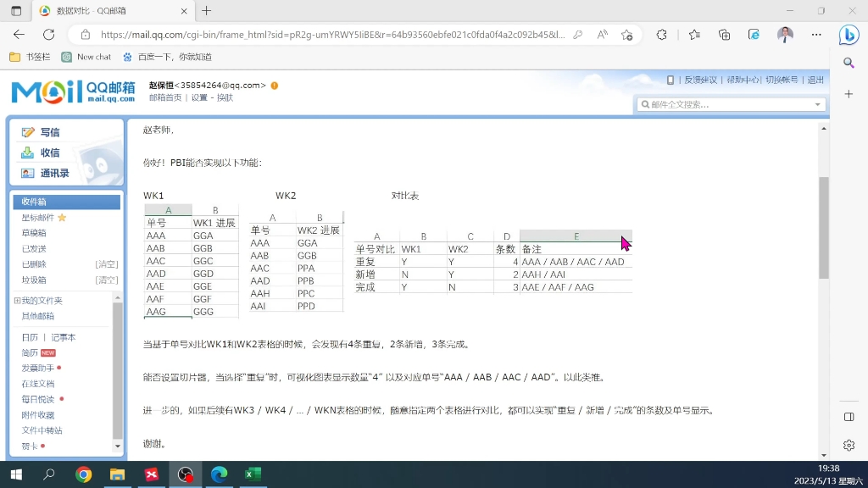The width and height of the screenshot is (868, 488).
Task: Click the browser refresh icon
Action: tap(48, 34)
